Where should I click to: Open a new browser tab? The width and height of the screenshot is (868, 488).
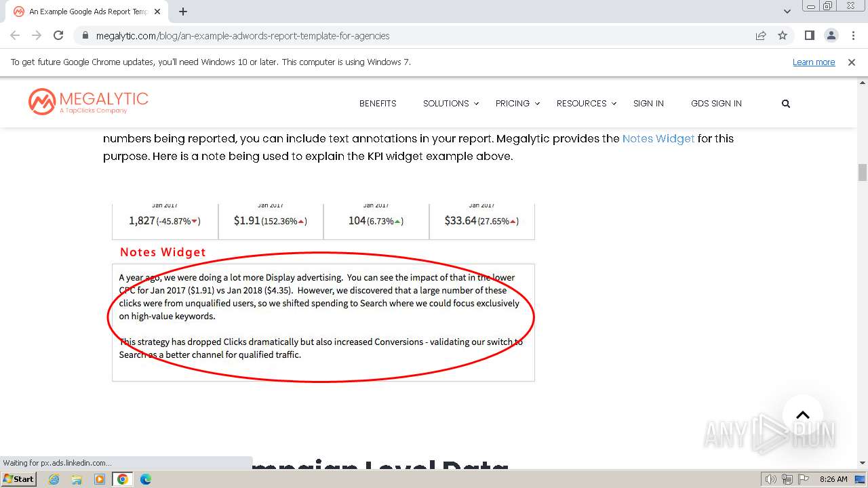point(183,12)
